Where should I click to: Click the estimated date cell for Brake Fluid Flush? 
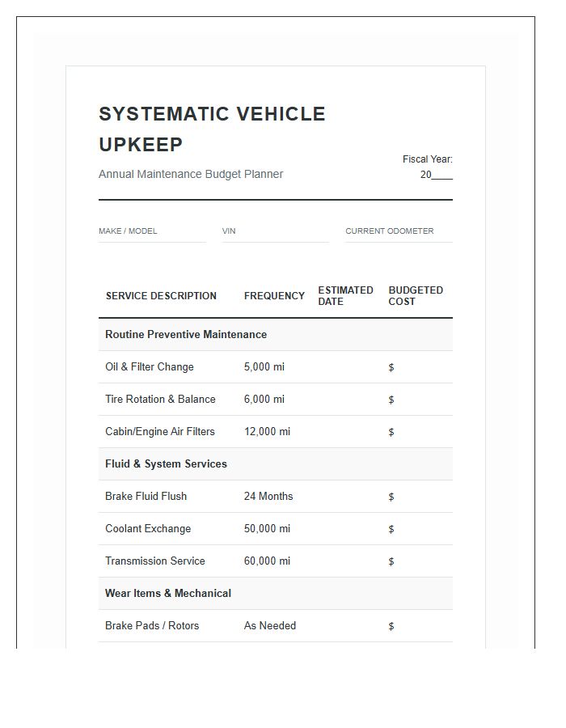pos(347,497)
